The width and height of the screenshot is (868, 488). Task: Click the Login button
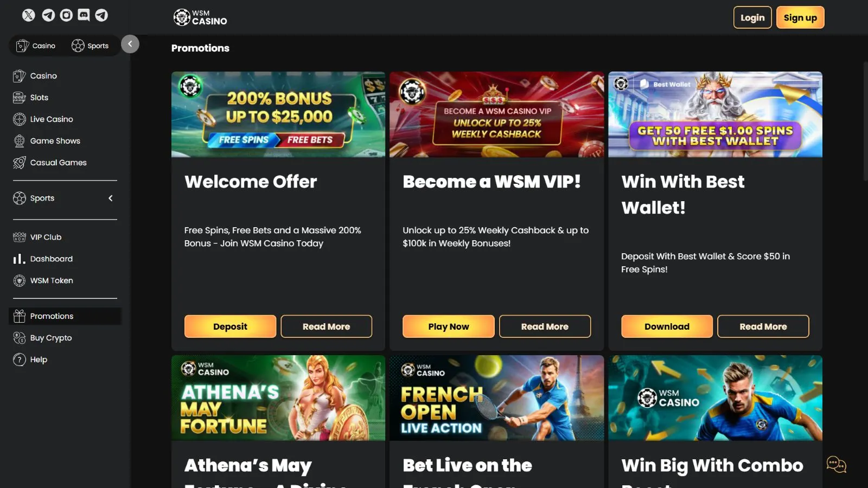[x=752, y=17]
